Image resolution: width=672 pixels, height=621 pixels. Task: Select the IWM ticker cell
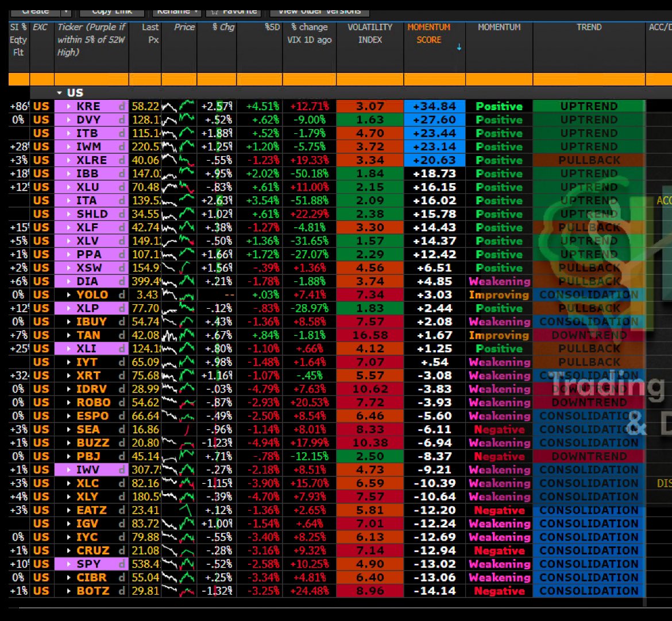tap(91, 146)
